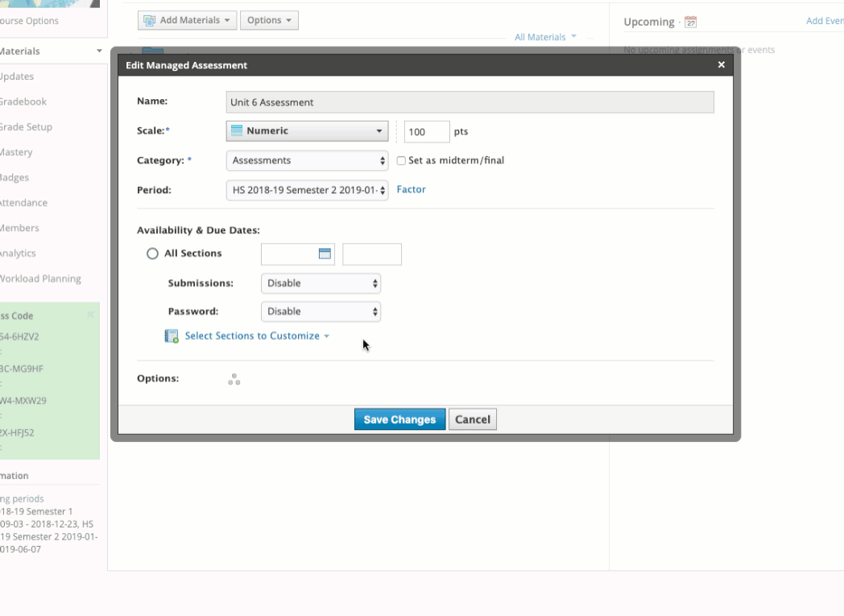Screen dimensions: 844x616
Task: Close the Edit Managed Assessment dialog
Action: tap(721, 65)
